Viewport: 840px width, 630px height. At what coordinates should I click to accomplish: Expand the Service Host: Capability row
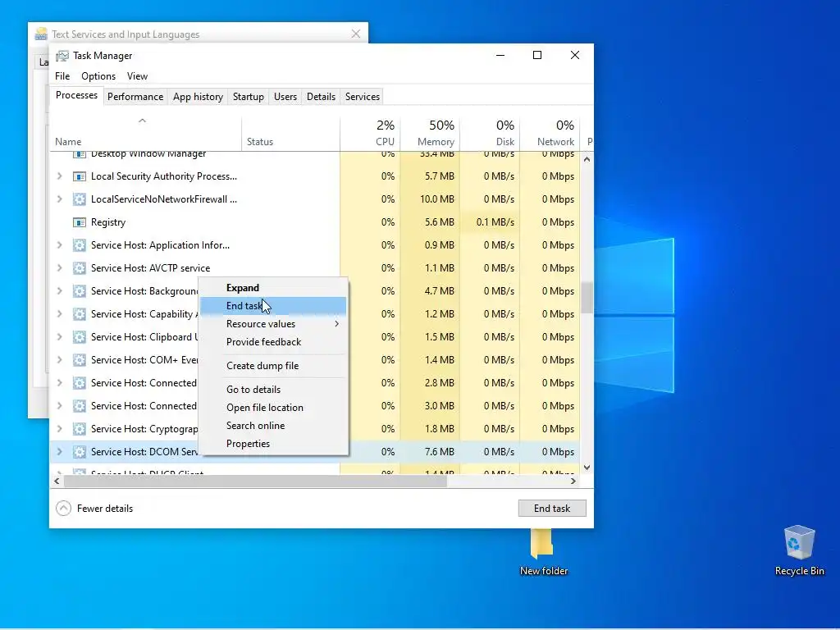coord(59,314)
